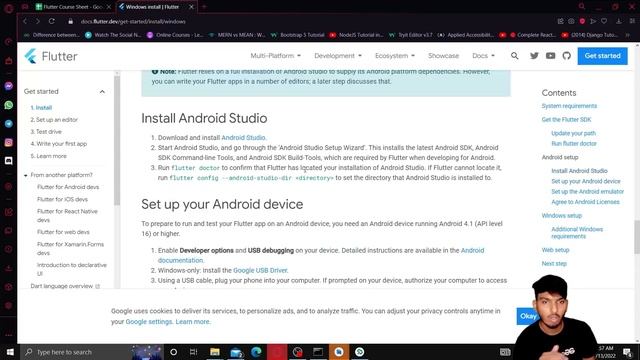
Task: Click the browser back arrow
Action: [25, 21]
